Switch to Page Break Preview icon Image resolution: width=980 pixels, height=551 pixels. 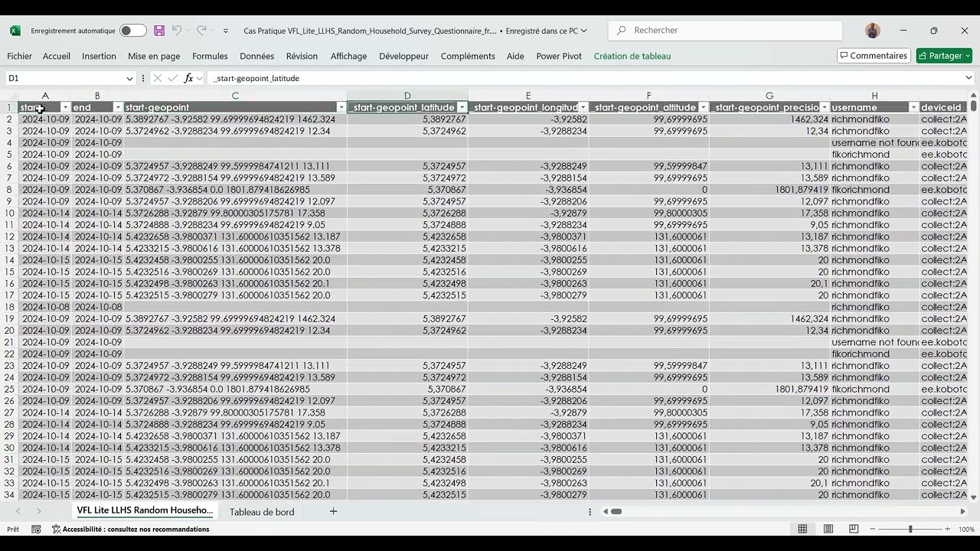(x=854, y=530)
